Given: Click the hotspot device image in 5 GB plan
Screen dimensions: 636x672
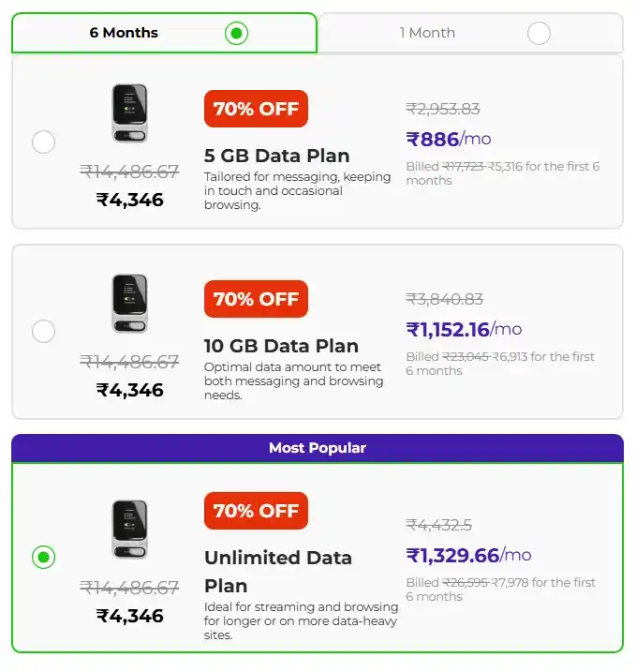Looking at the screenshot, I should (x=129, y=114).
